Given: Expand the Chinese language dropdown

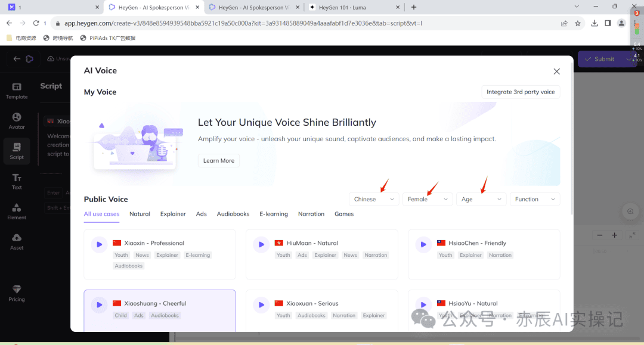Looking at the screenshot, I should tap(374, 200).
